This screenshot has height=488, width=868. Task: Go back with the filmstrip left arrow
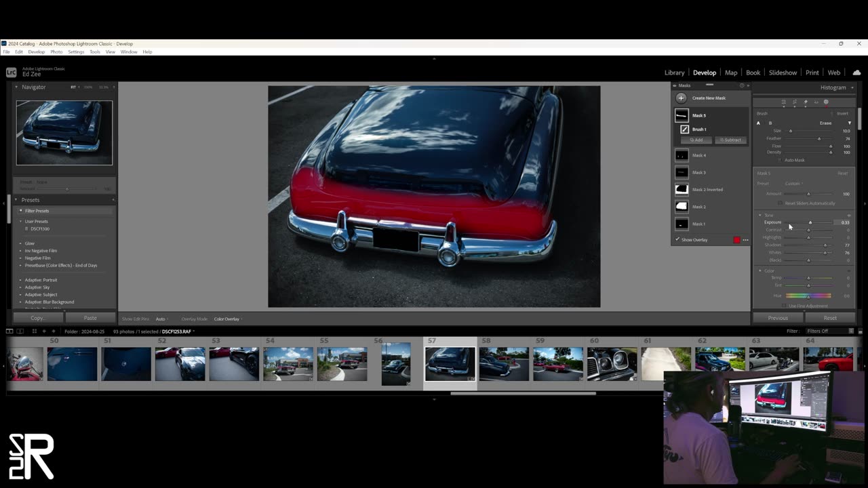(x=44, y=331)
